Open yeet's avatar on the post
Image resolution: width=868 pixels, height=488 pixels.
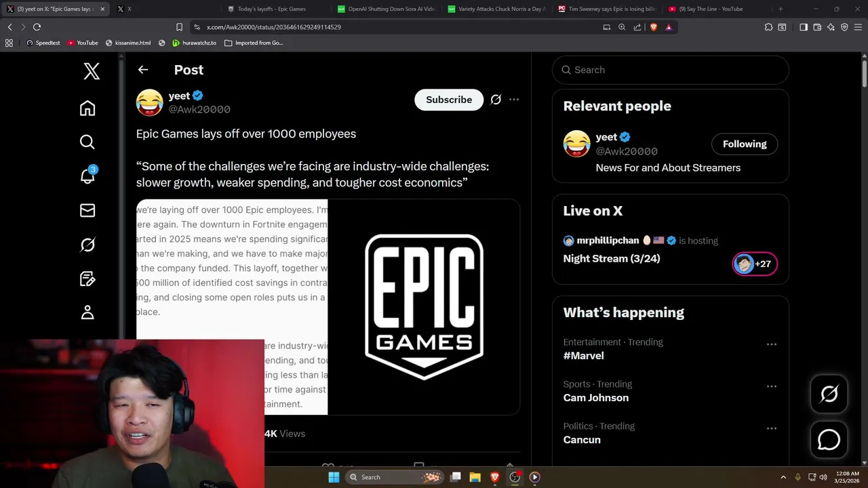pyautogui.click(x=149, y=102)
